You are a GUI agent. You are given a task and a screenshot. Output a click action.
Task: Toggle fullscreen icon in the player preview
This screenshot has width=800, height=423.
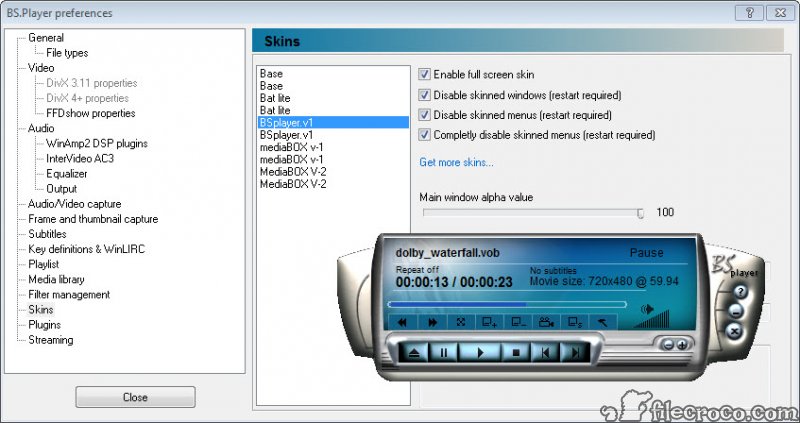click(x=461, y=322)
